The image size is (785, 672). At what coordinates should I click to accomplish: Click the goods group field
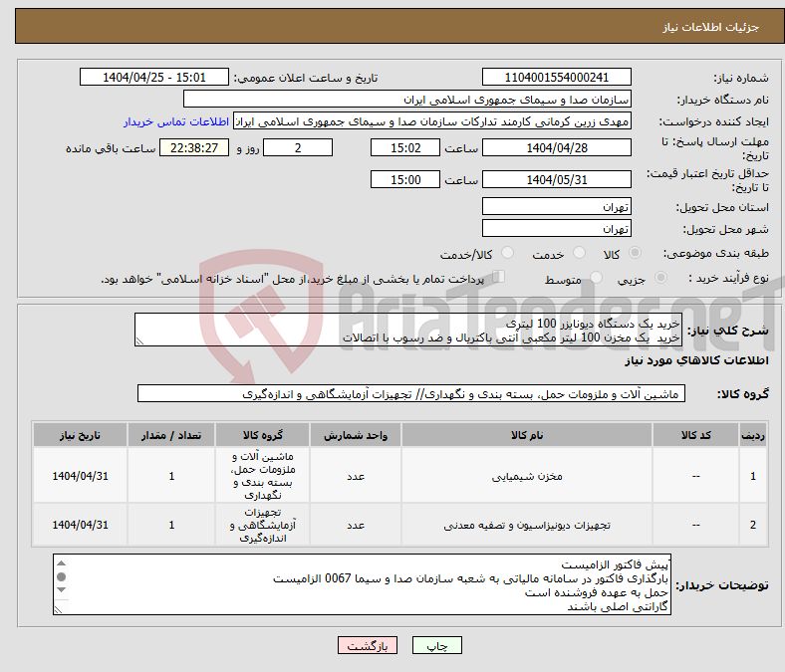point(411,394)
